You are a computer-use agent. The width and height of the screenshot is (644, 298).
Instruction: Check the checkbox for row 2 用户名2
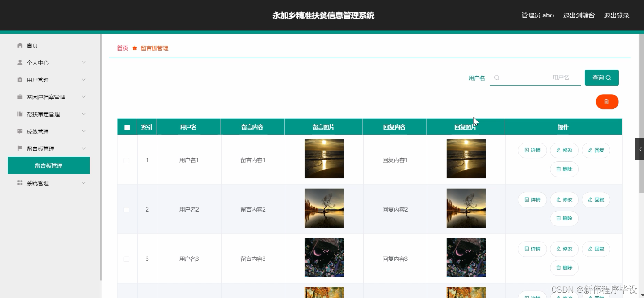(126, 209)
